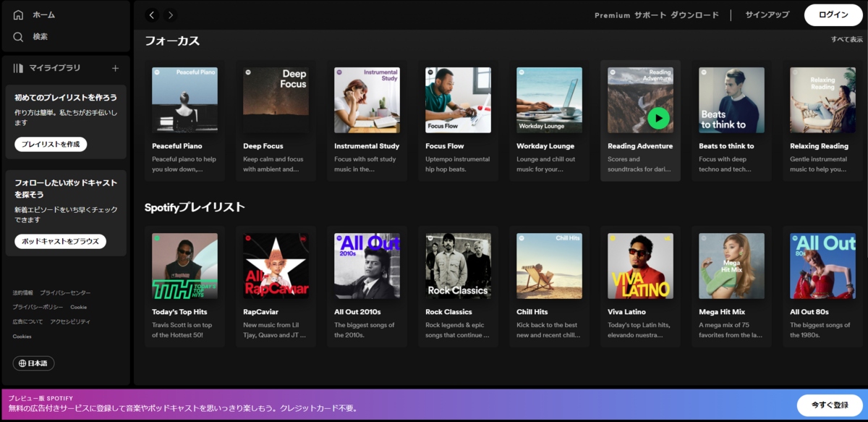Click the 初めてのプレイリストを作ろう heading
The width and height of the screenshot is (868, 422).
(66, 98)
